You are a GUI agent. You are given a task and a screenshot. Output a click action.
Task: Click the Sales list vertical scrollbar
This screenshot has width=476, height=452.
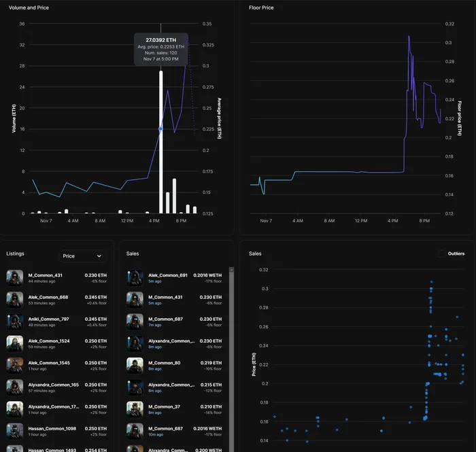(231, 360)
